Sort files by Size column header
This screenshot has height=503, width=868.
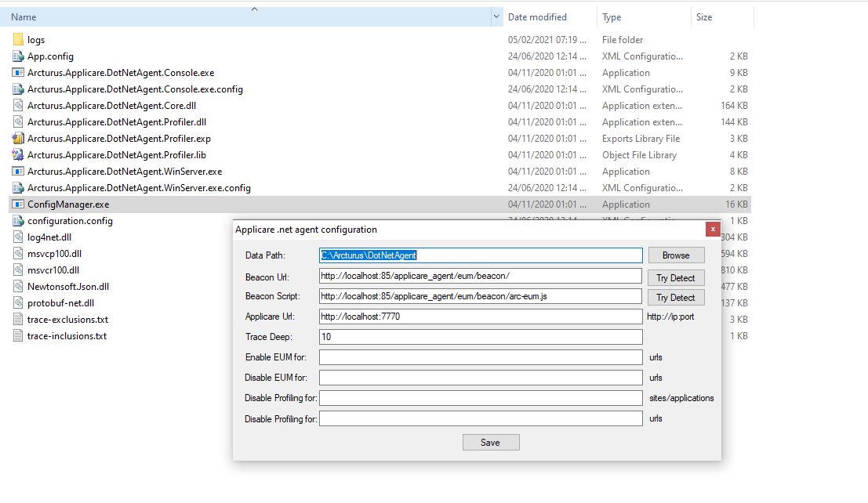pos(704,17)
